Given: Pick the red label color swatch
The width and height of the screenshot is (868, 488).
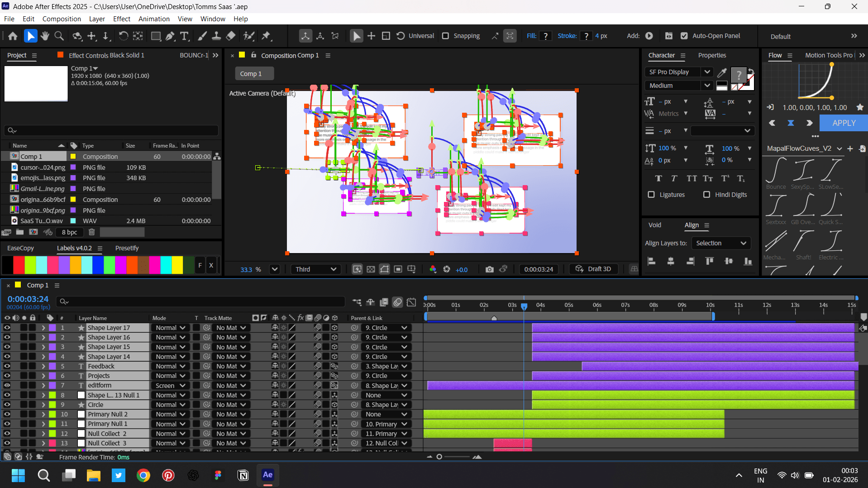Looking at the screenshot, I should [19, 265].
